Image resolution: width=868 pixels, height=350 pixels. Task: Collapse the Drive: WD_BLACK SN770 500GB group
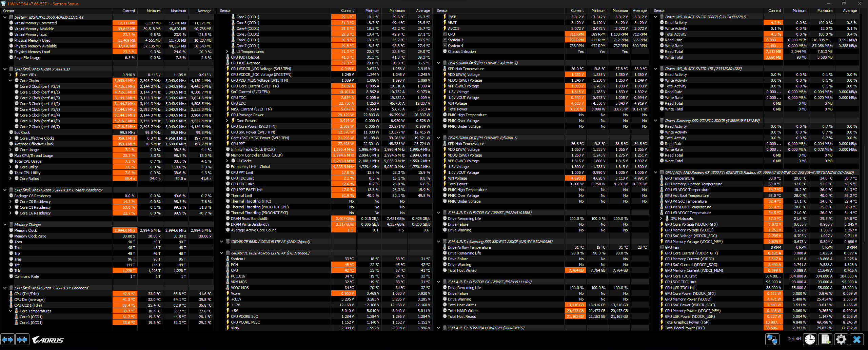(655, 17)
